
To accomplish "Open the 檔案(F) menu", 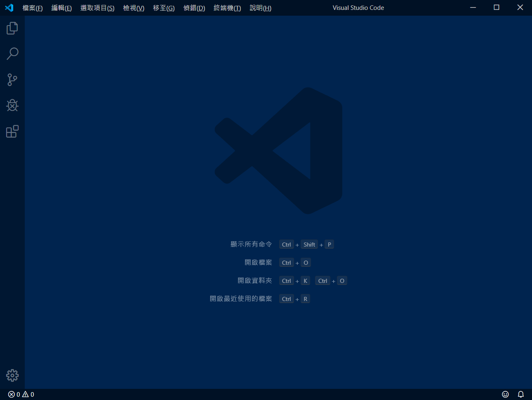I will (33, 8).
